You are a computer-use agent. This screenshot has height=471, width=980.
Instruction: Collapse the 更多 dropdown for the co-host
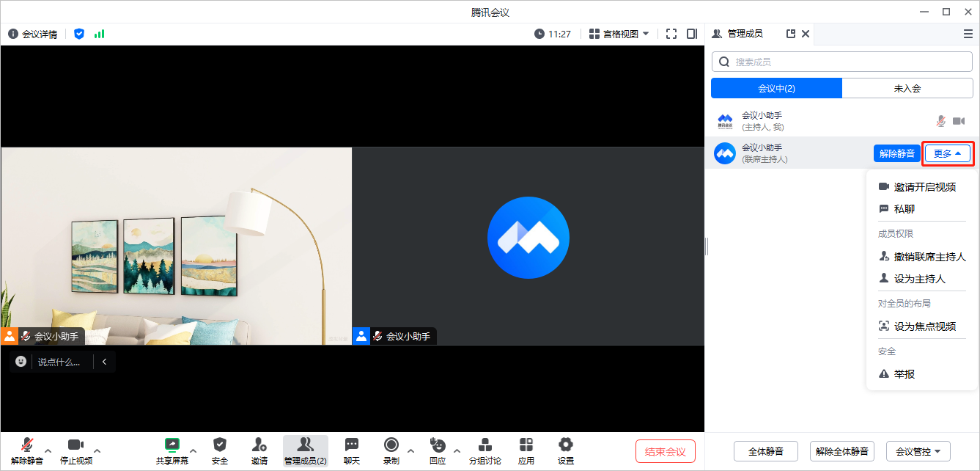[x=948, y=153]
